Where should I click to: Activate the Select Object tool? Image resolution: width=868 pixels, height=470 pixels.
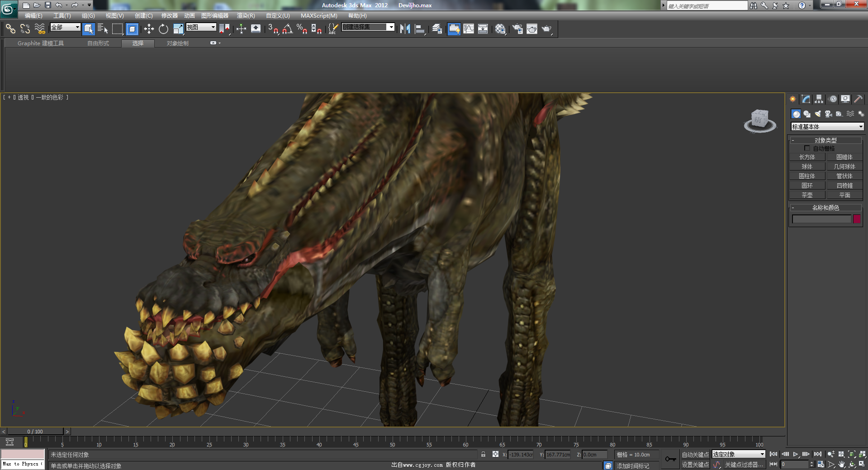click(89, 29)
